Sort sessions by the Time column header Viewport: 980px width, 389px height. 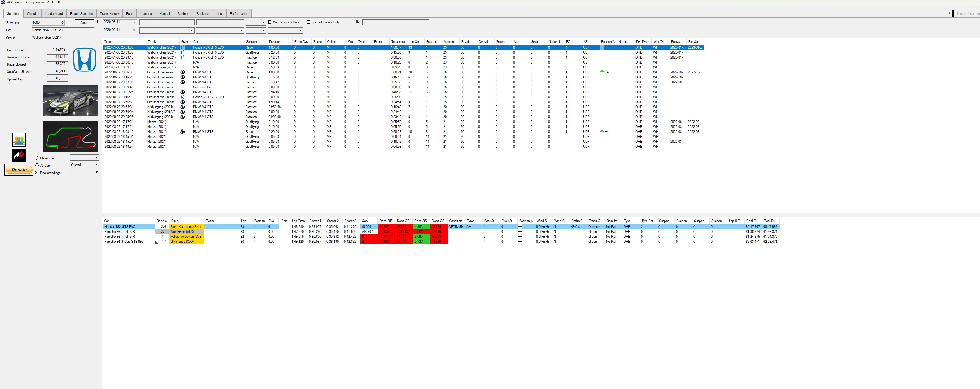pyautogui.click(x=124, y=42)
